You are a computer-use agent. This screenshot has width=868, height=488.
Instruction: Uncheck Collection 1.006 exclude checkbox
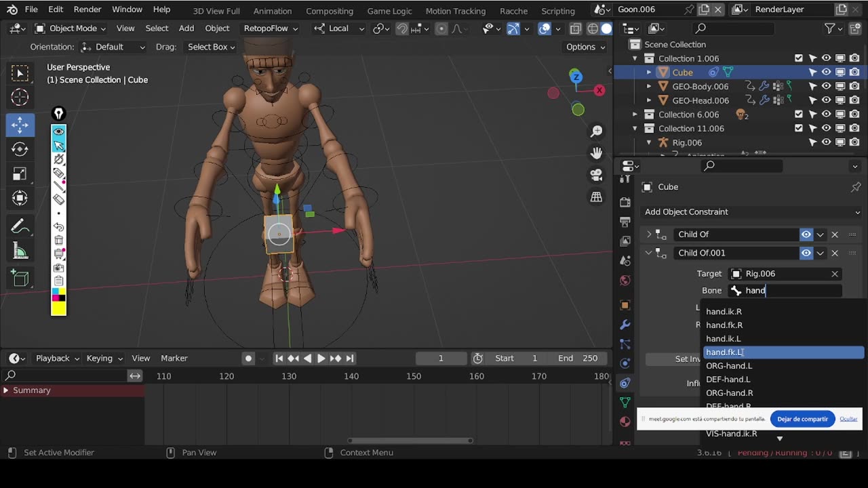[798, 58]
